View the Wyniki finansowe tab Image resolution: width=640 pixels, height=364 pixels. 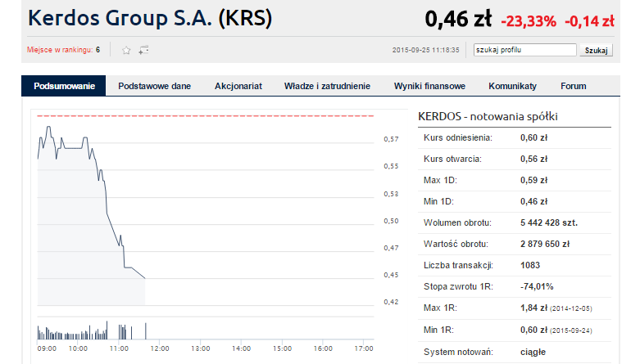tap(429, 86)
